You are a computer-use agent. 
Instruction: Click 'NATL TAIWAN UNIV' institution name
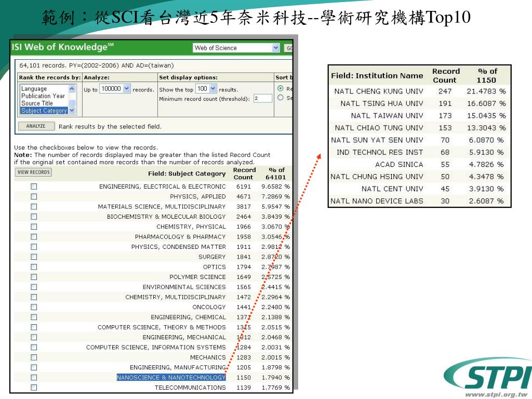point(387,116)
